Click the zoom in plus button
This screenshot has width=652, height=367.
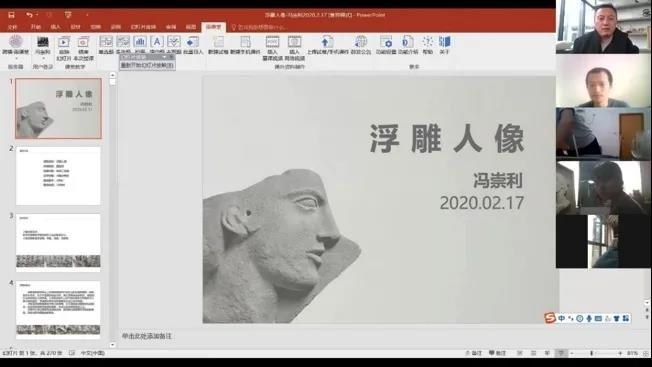pyautogui.click(x=620, y=353)
